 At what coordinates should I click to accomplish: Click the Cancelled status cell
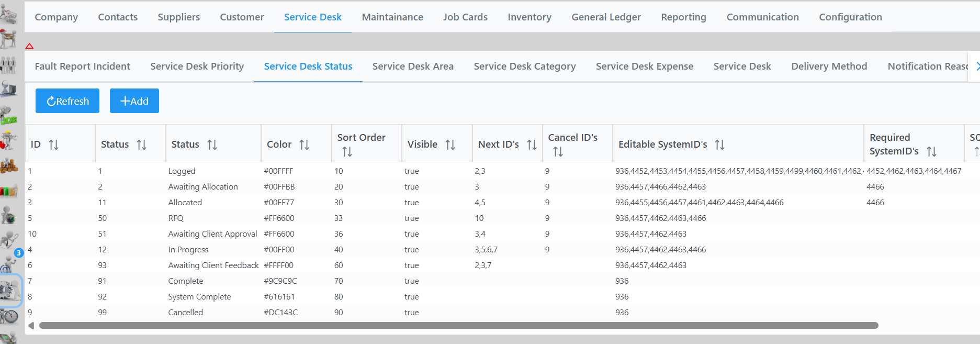click(185, 313)
